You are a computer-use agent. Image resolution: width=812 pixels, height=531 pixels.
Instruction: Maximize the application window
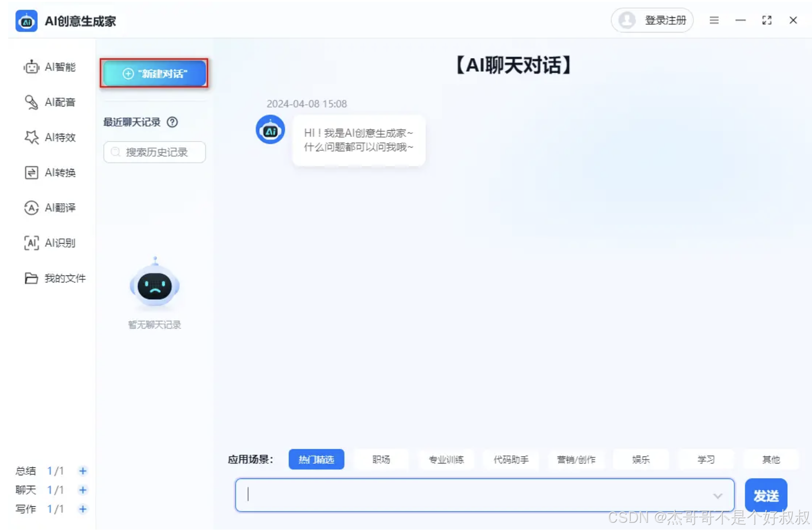click(x=767, y=20)
